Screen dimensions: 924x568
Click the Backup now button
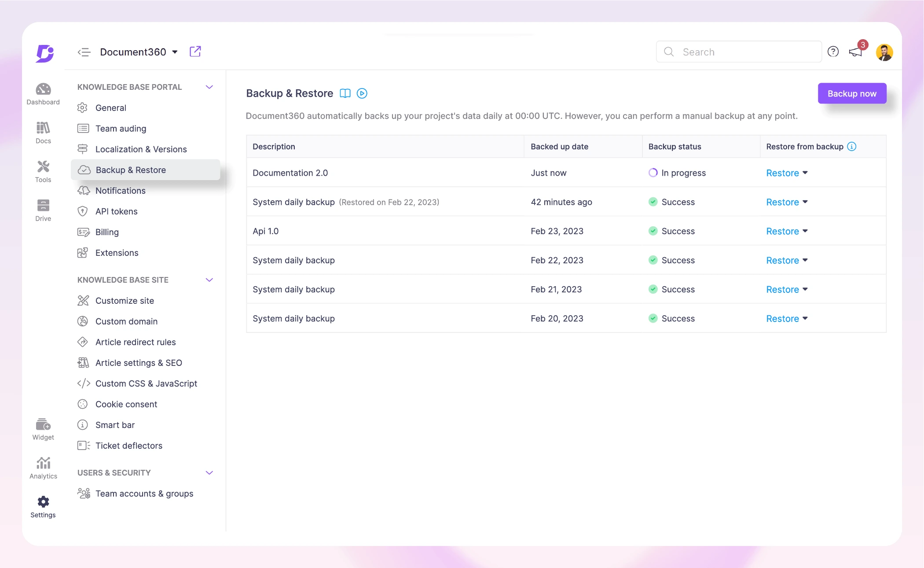pyautogui.click(x=852, y=93)
